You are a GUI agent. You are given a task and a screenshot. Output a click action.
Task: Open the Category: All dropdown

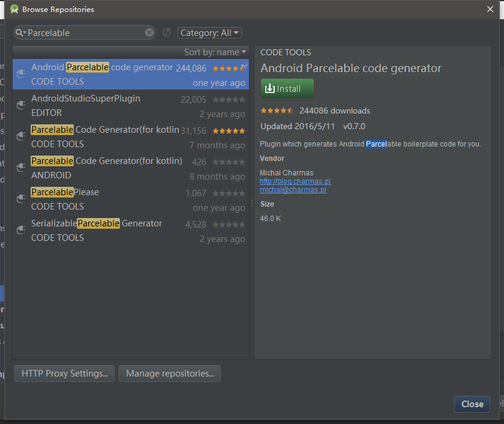209,33
